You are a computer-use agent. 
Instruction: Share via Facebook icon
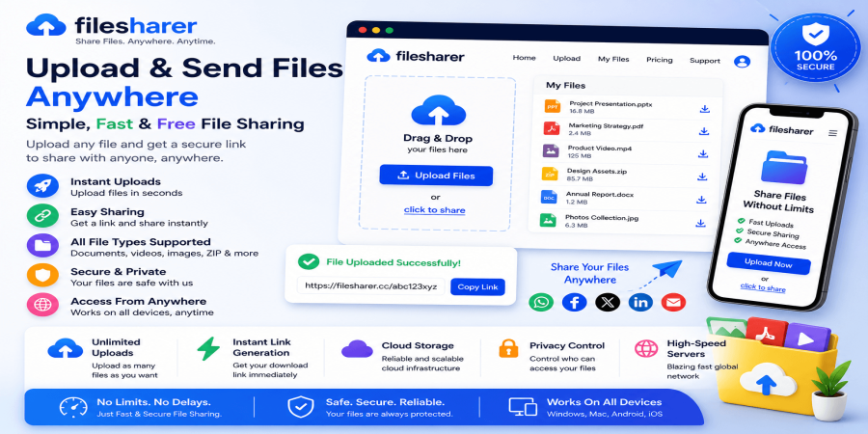tap(574, 302)
